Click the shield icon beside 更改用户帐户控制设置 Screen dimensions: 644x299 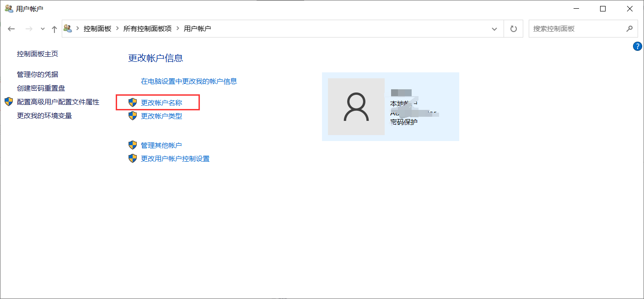tap(133, 158)
